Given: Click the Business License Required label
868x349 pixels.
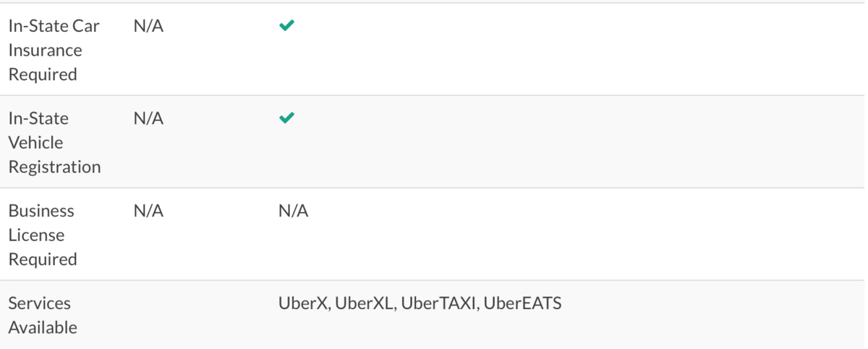Looking at the screenshot, I should click(x=43, y=235).
